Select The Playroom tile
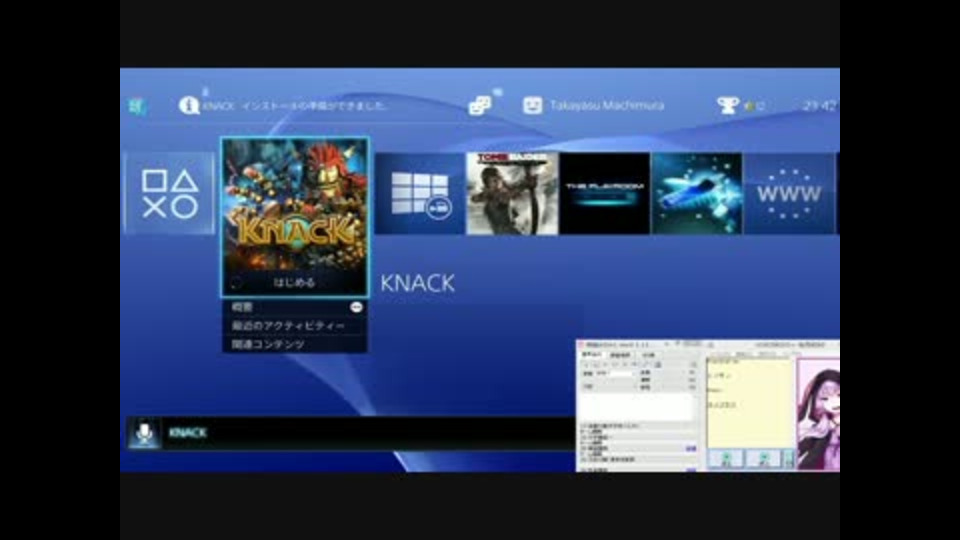 click(604, 193)
